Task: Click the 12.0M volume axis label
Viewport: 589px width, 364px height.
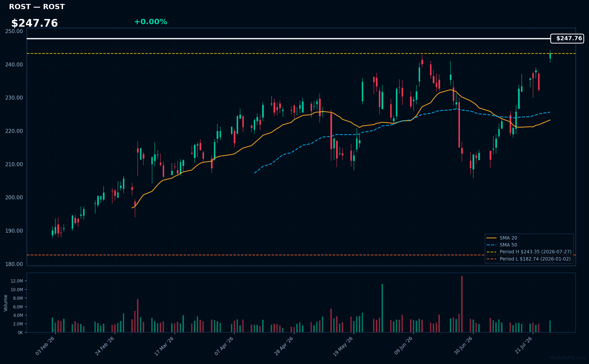Action: 17,281
